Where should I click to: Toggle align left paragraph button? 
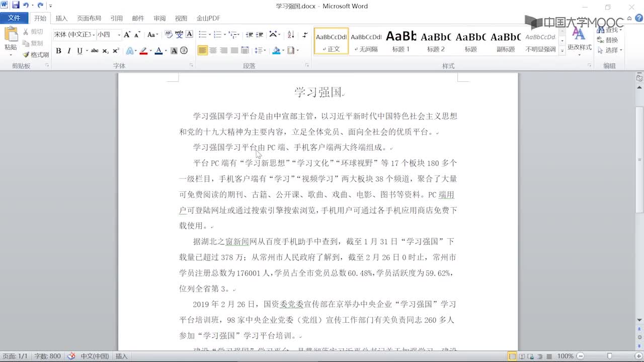pyautogui.click(x=202, y=50)
